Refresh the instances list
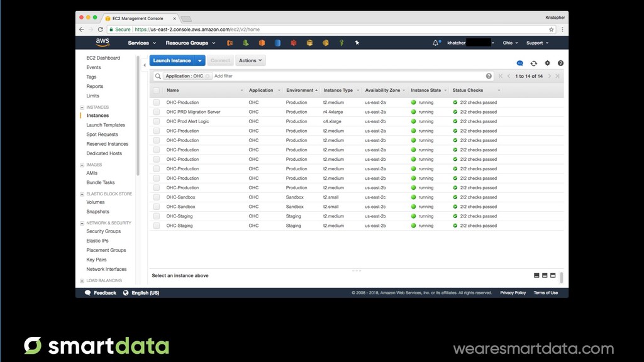The height and width of the screenshot is (362, 644). coord(533,63)
